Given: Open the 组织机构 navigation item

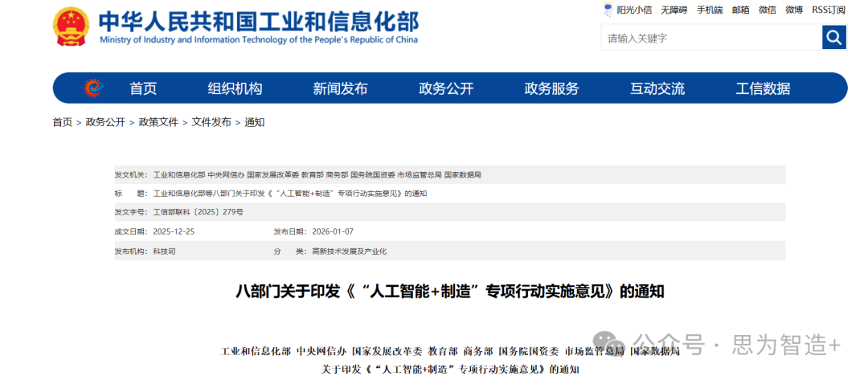Looking at the screenshot, I should pyautogui.click(x=235, y=88).
